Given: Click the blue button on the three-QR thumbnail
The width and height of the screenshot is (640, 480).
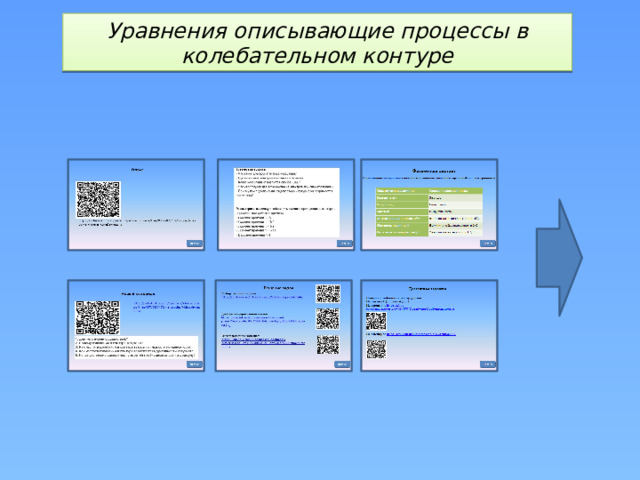Looking at the screenshot, I should coord(342,364).
